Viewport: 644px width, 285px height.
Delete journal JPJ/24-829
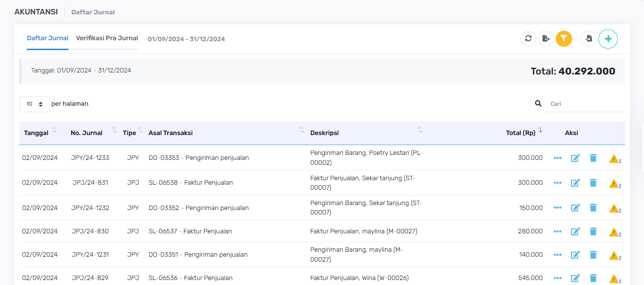pos(593,278)
